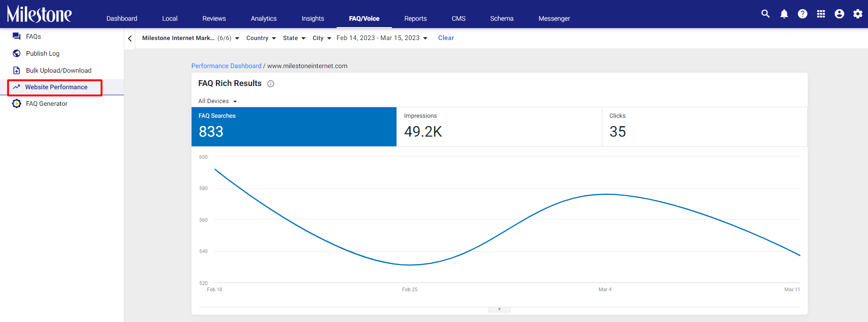Open the notifications bell icon
Screen dimensions: 868x322
point(784,14)
